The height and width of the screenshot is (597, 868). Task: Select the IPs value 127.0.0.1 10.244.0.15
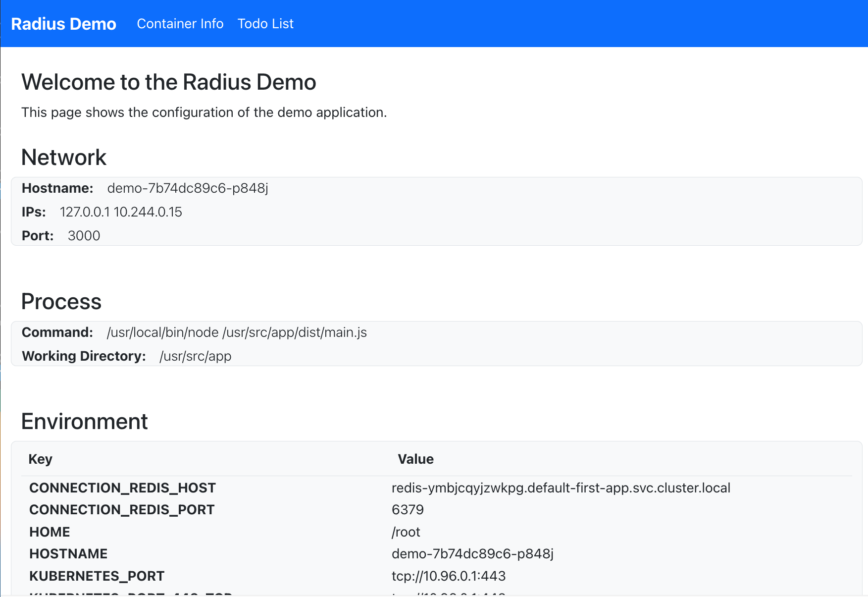121,212
